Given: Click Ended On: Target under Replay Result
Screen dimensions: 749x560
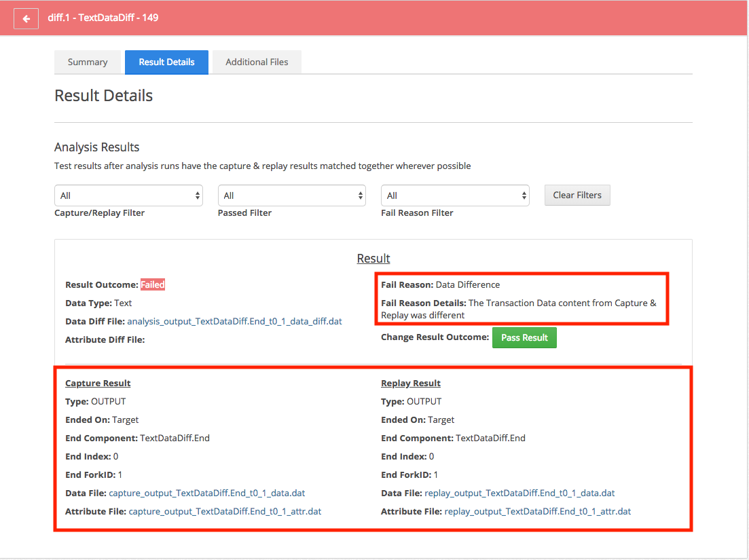Looking at the screenshot, I should tap(418, 420).
